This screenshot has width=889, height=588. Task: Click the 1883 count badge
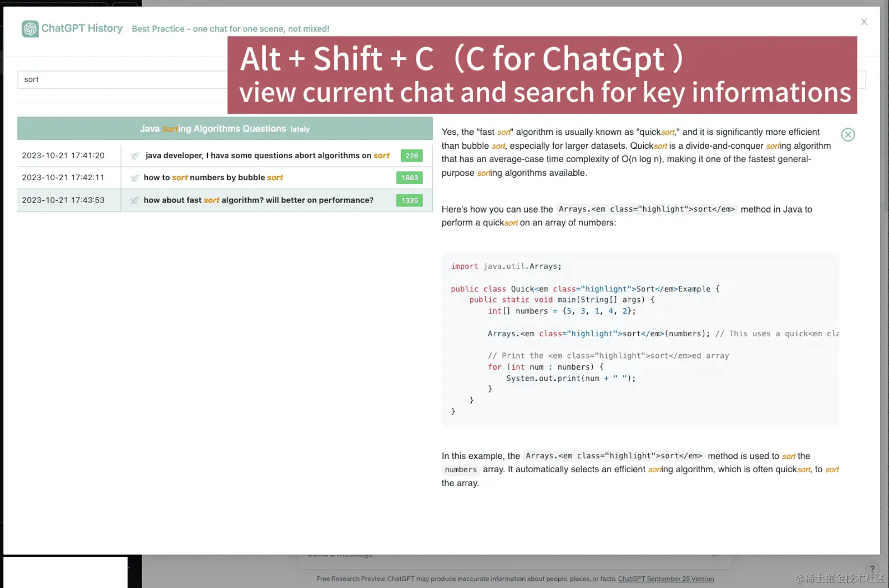pyautogui.click(x=409, y=178)
